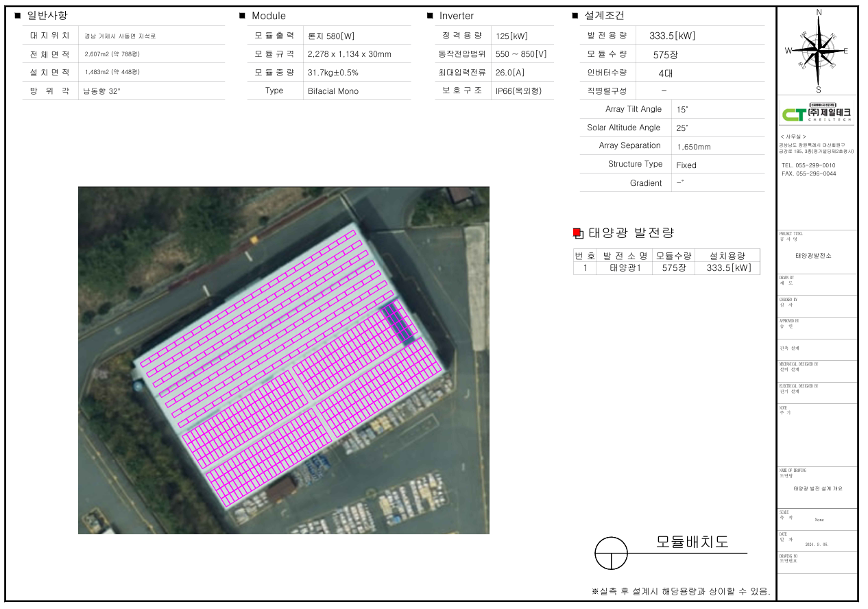Click the 정격용량 125[kW] inverter value
Screen dimensions: 868x609
click(x=511, y=36)
